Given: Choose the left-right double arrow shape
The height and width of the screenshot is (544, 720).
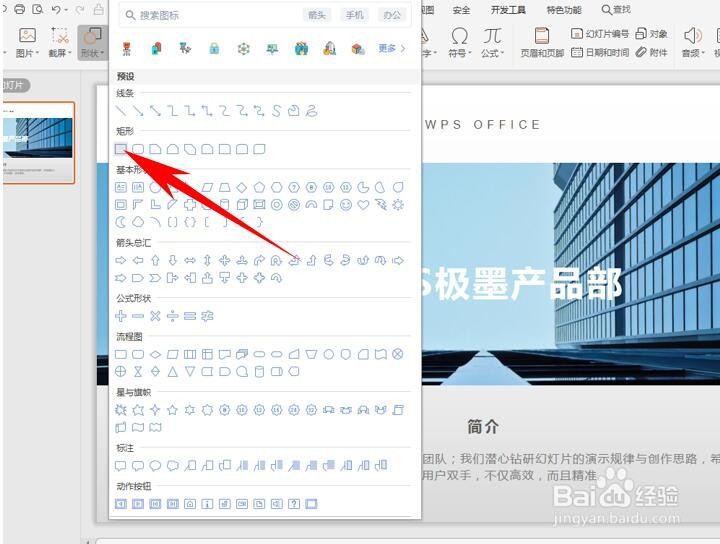Looking at the screenshot, I should pos(190,261).
